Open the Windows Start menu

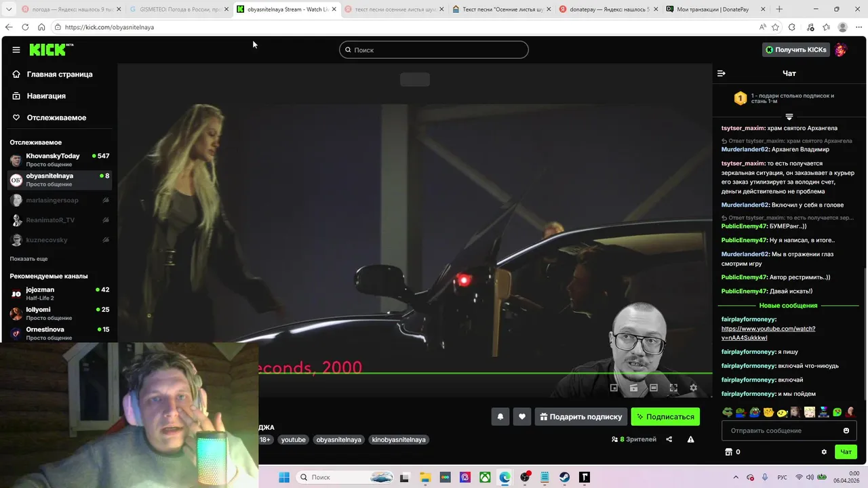click(284, 477)
